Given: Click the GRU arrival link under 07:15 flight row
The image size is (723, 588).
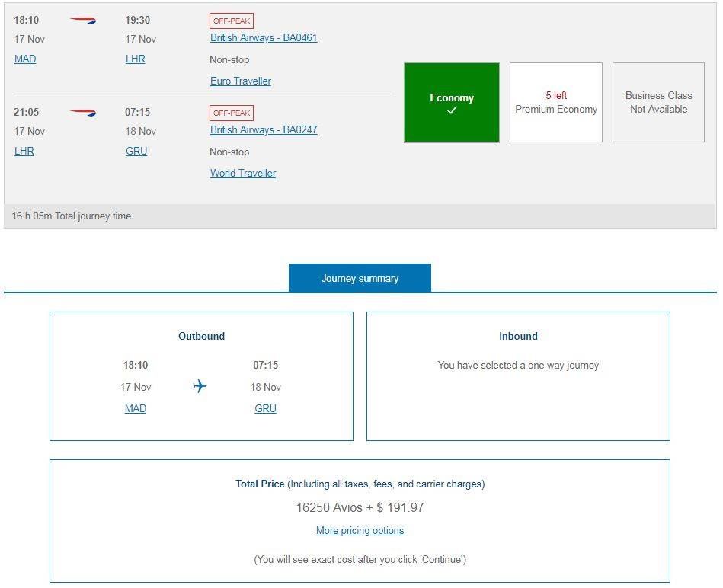Looking at the screenshot, I should pos(136,151).
